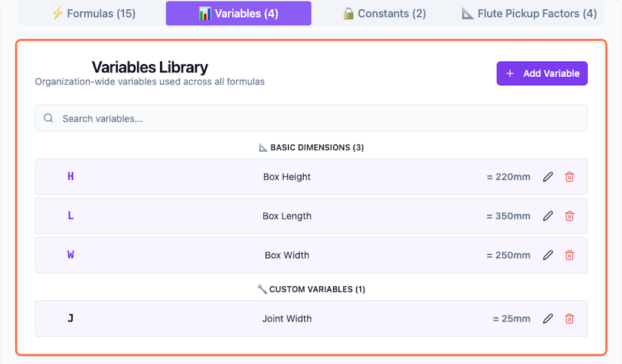Select the Flute Pickup Factors tab
The width and height of the screenshot is (622, 364).
(x=529, y=13)
